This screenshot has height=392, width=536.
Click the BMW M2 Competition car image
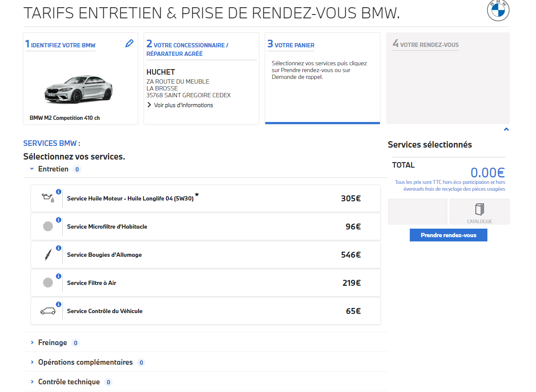tap(79, 89)
